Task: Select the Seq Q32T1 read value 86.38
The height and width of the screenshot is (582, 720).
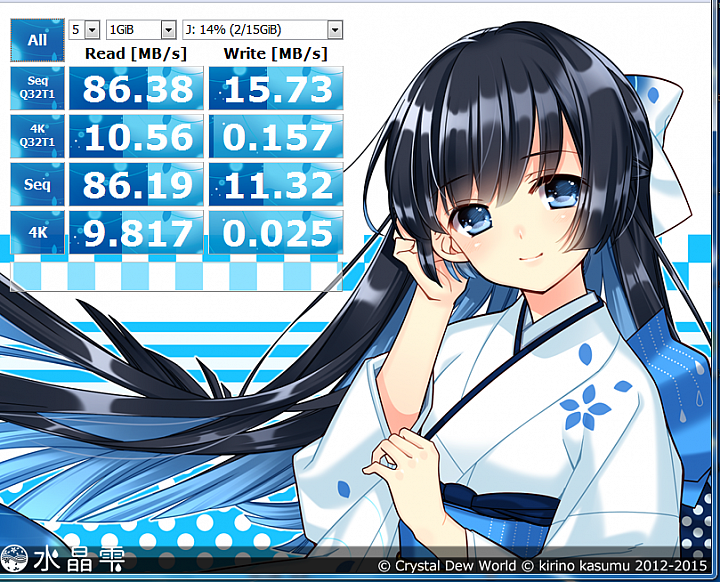Action: [x=136, y=88]
